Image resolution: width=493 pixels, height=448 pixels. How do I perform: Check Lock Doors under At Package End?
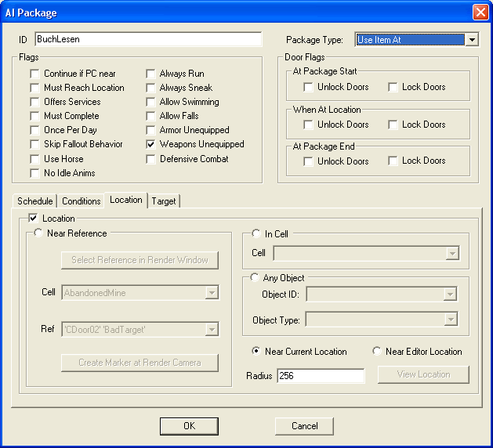(x=393, y=161)
